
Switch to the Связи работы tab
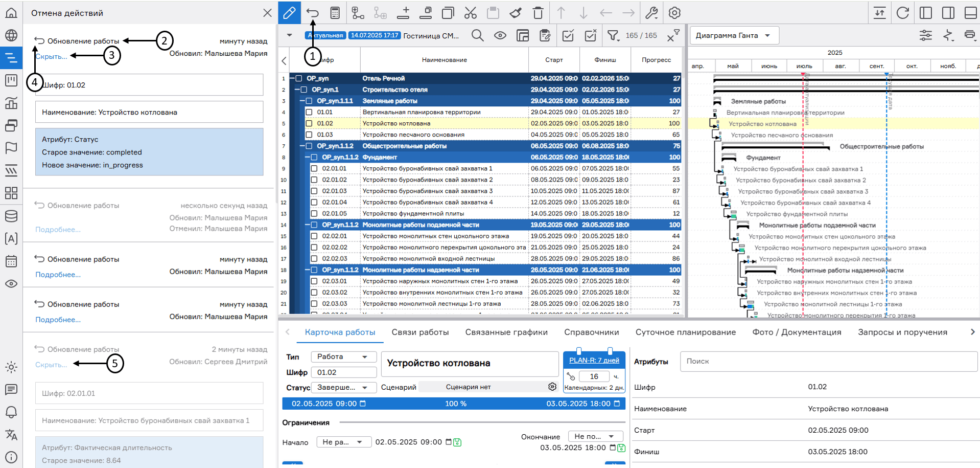[420, 332]
